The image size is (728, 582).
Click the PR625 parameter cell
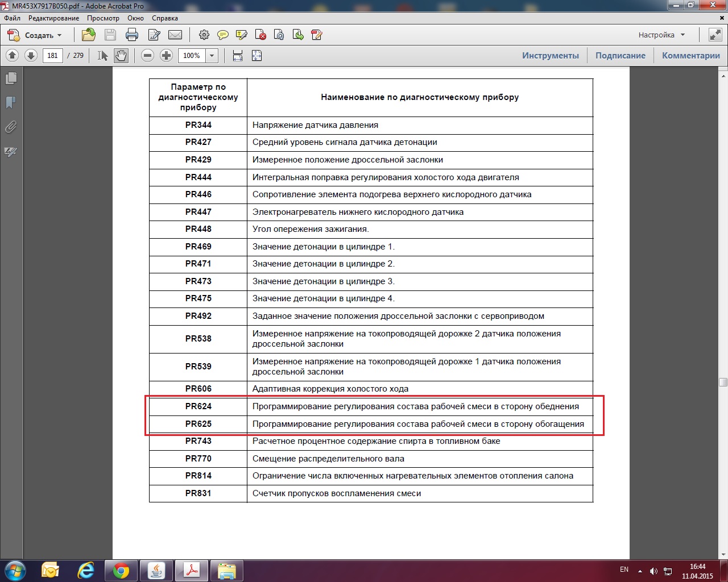pos(198,424)
